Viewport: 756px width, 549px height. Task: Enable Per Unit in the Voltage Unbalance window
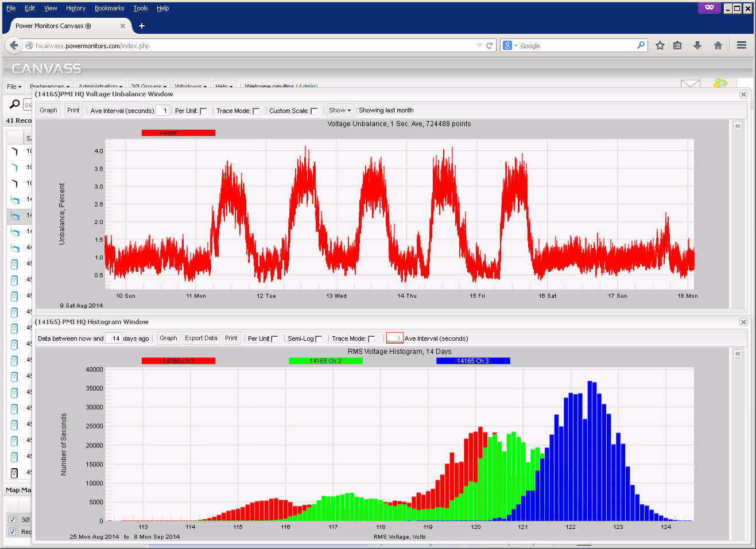click(203, 110)
